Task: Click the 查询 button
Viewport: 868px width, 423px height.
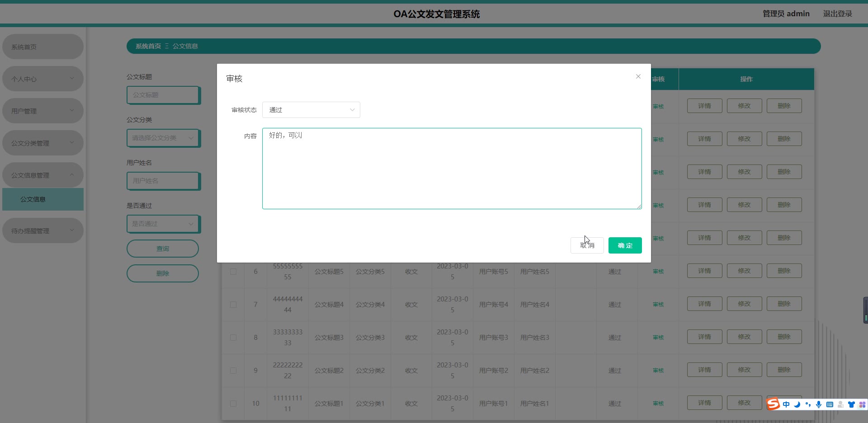Action: (163, 249)
